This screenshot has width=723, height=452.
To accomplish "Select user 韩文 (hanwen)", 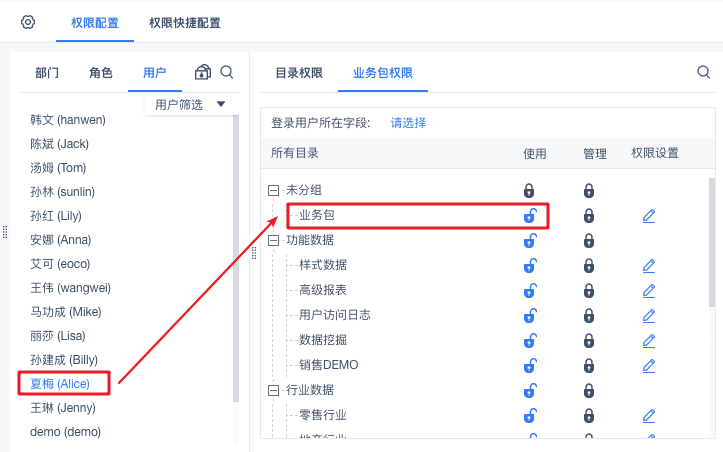I will pyautogui.click(x=68, y=120).
